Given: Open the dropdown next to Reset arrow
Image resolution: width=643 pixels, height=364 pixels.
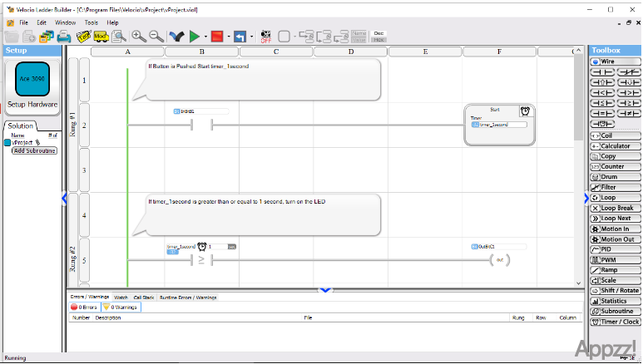Looking at the screenshot, I should 251,37.
